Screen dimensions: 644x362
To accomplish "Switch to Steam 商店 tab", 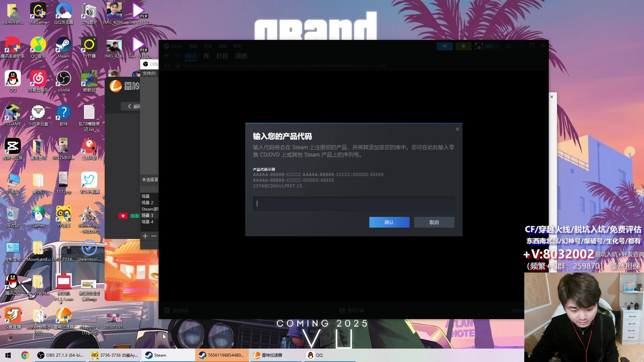I will pyautogui.click(x=191, y=56).
